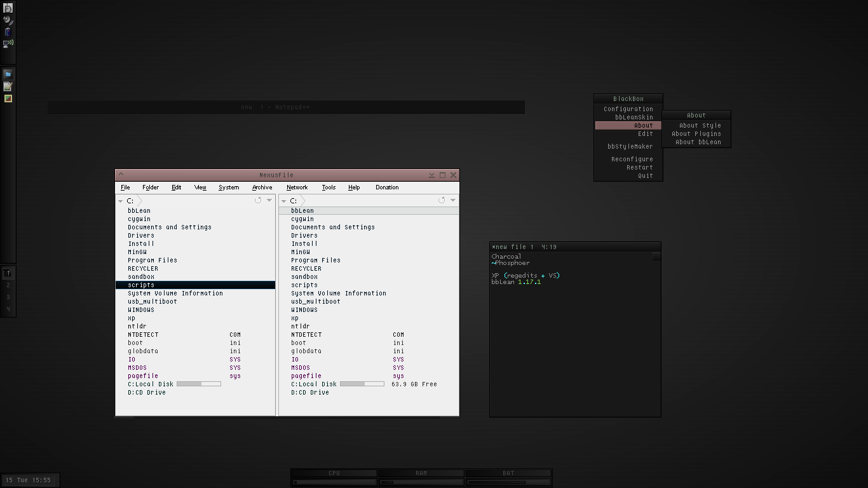Click the Phosphoer line in Notepad++
This screenshot has width=868, height=488.
point(511,263)
